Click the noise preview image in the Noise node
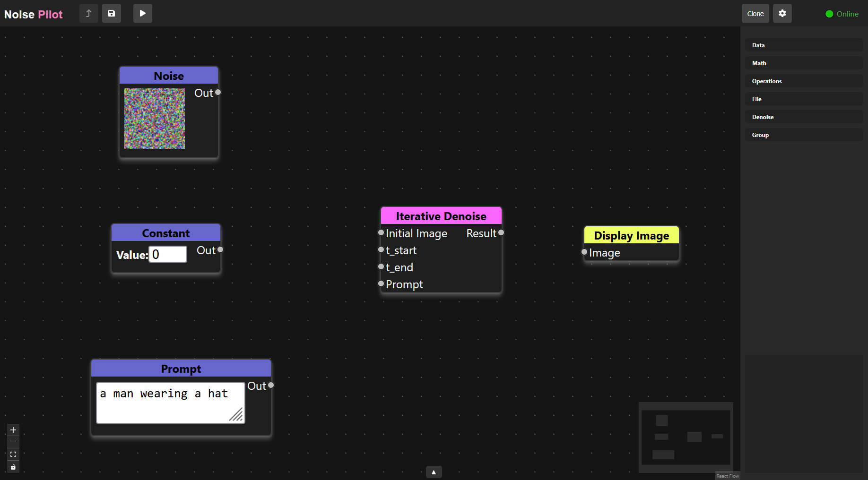 [x=154, y=119]
